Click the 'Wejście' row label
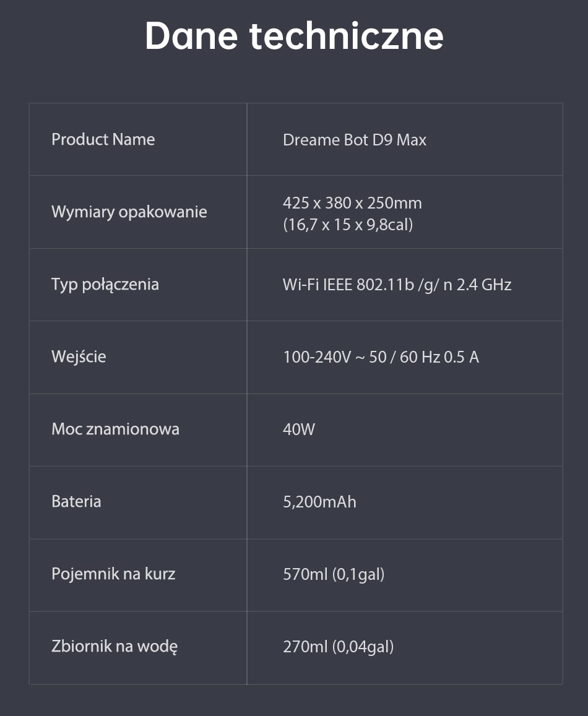This screenshot has height=716, width=588. pyautogui.click(x=79, y=357)
